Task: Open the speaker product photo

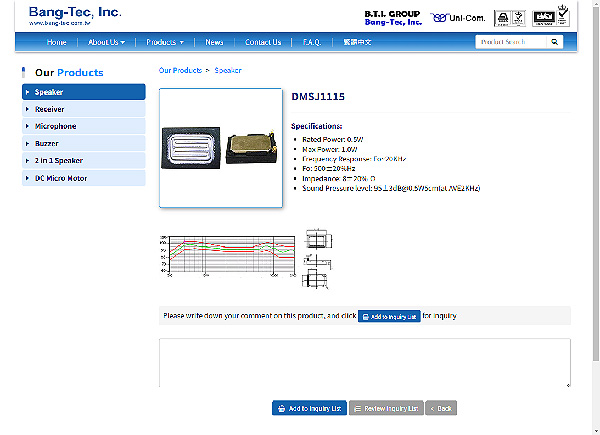Action: click(x=220, y=147)
